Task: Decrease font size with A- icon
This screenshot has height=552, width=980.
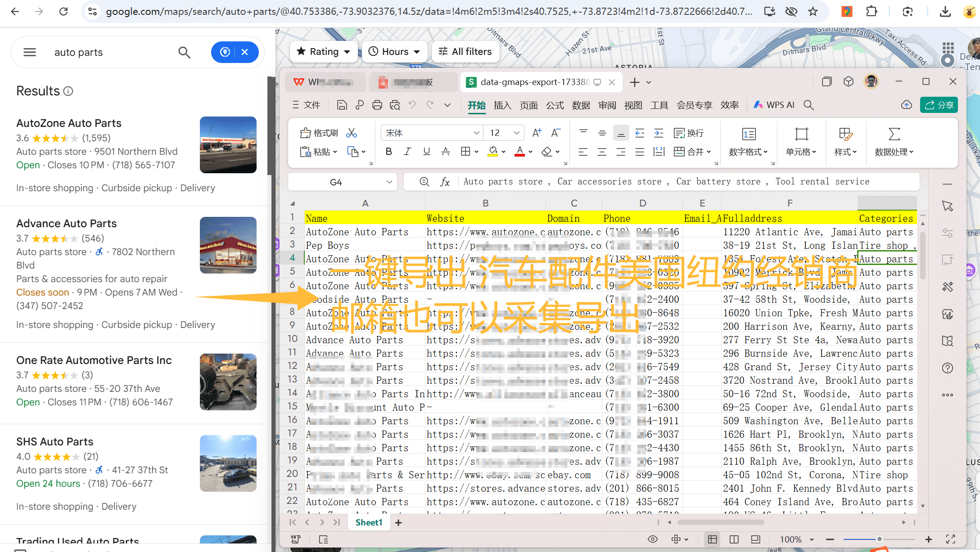Action: 555,133
